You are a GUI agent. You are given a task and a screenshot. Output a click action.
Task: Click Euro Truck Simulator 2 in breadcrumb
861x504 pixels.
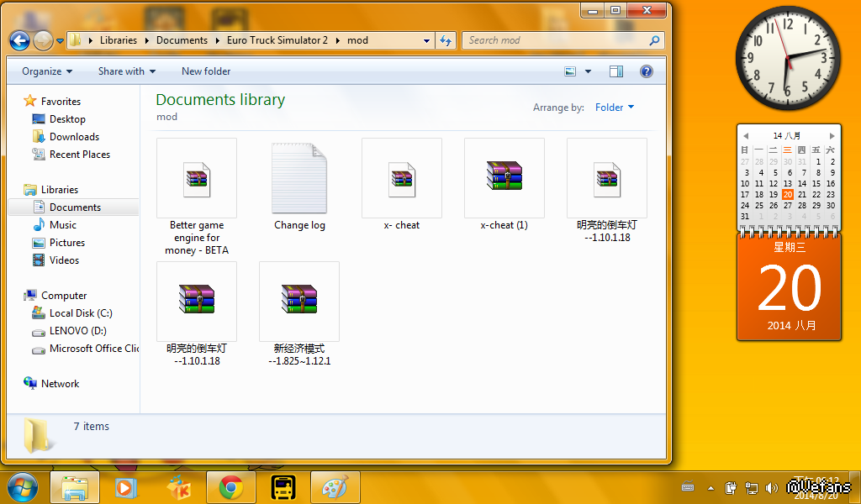277,40
